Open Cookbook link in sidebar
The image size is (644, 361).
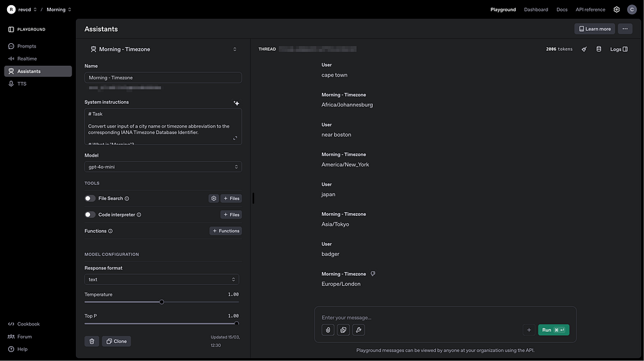24,324
